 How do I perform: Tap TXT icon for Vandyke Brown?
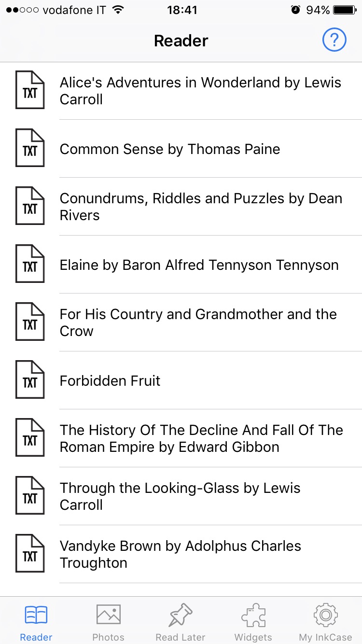30,554
